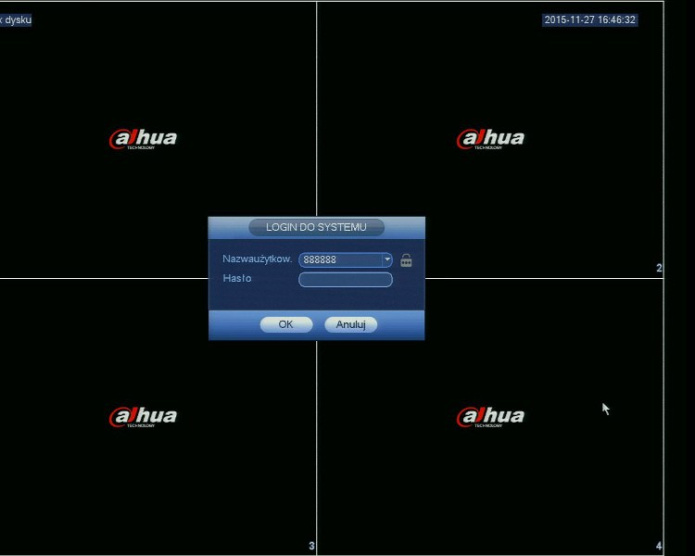
Task: Click the Dahua logo in the top-right channel
Action: 490,139
